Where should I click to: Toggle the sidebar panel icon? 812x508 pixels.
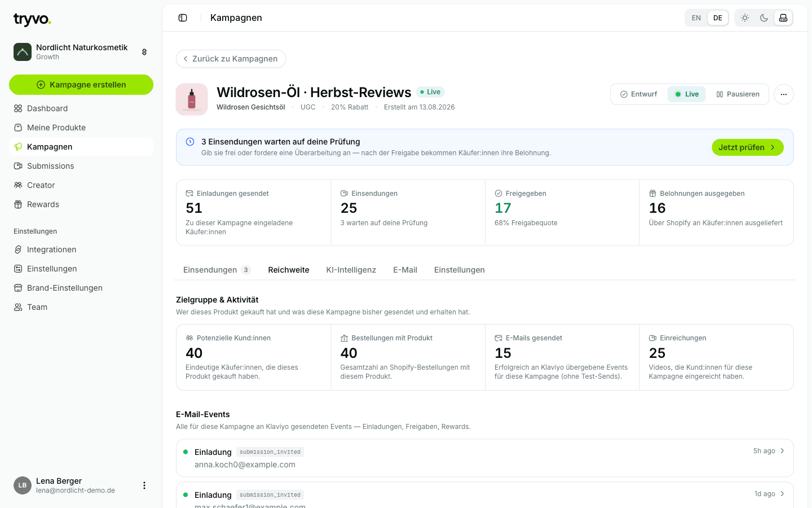[x=183, y=18]
